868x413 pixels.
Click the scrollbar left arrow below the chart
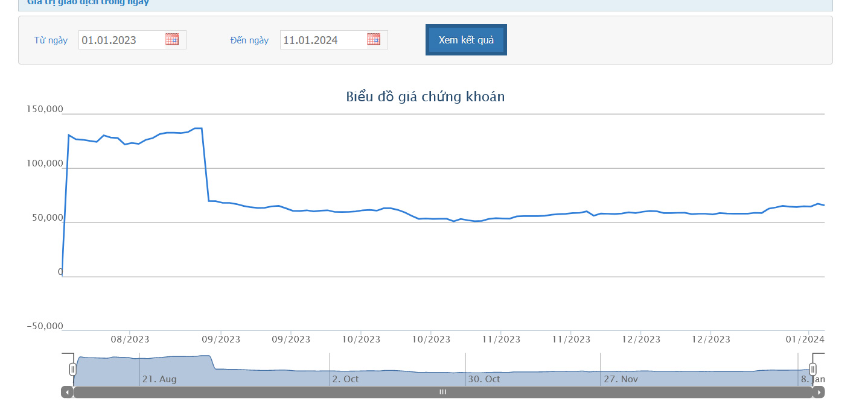67,393
